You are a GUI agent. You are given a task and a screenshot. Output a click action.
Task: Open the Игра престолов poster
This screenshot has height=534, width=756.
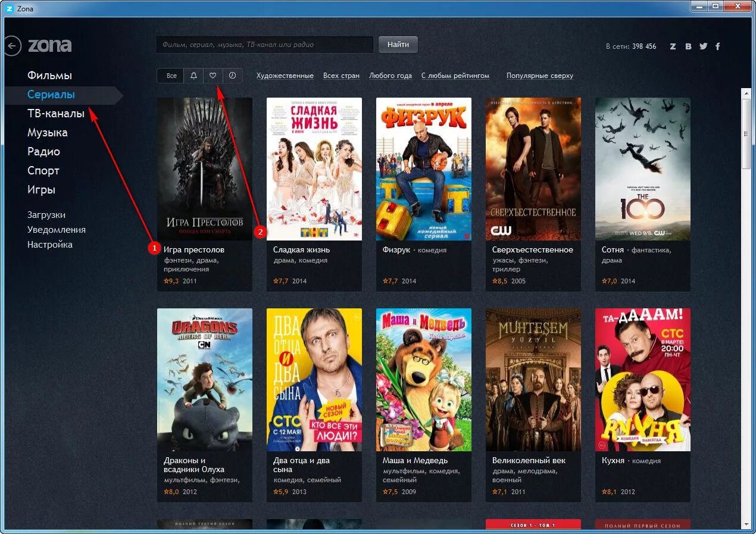[x=205, y=169]
